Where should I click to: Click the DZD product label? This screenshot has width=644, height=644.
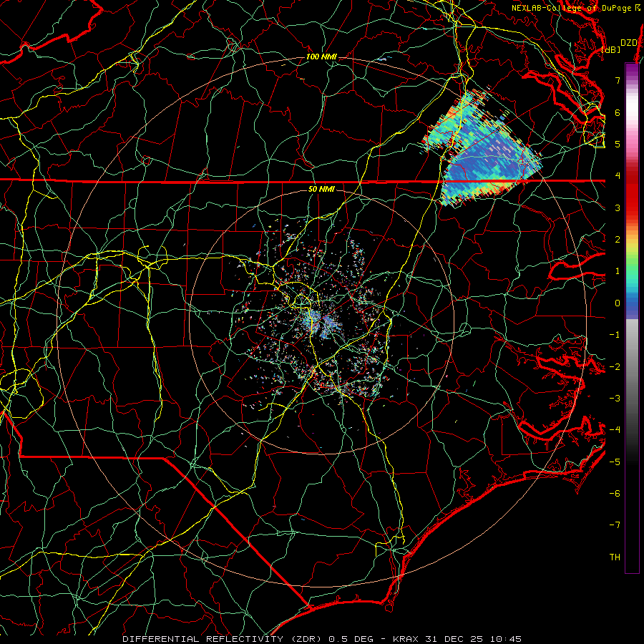629,42
